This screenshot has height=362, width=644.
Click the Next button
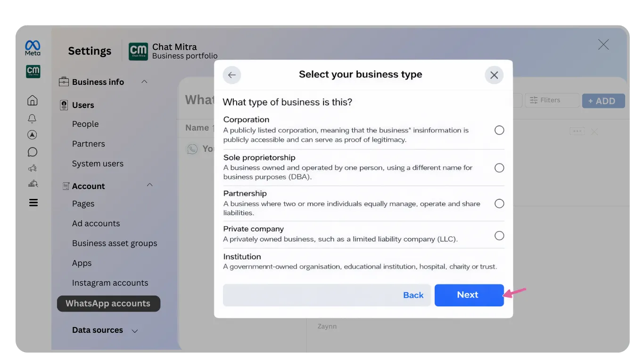coord(468,295)
